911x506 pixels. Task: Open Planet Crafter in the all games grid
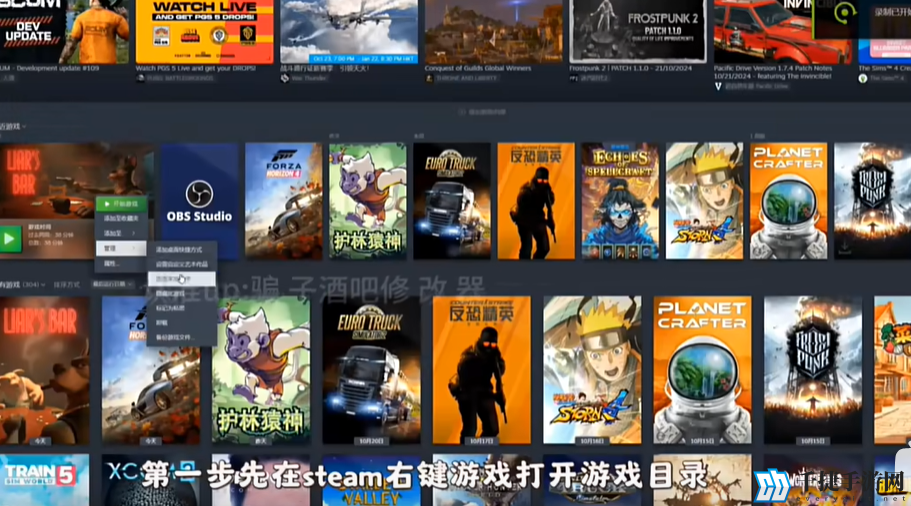point(702,370)
